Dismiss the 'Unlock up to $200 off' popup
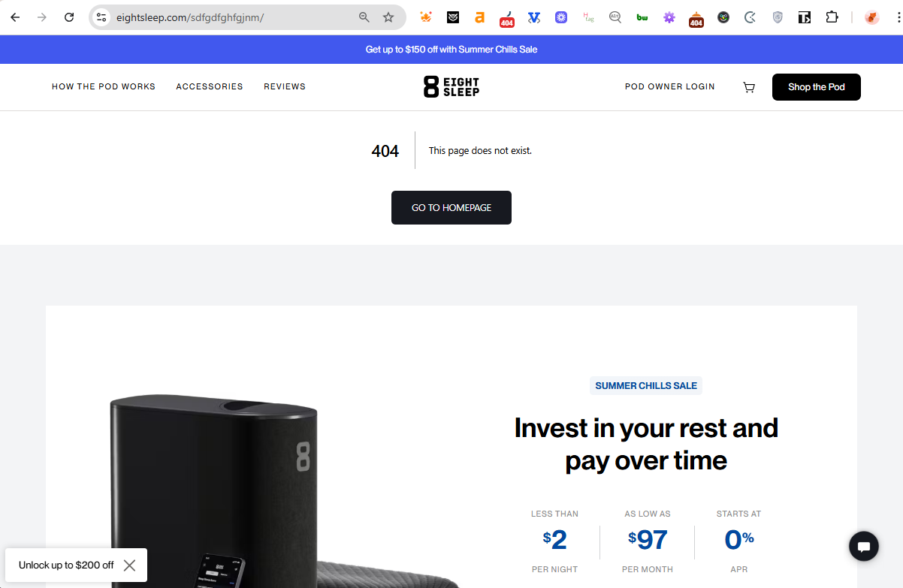 click(129, 565)
